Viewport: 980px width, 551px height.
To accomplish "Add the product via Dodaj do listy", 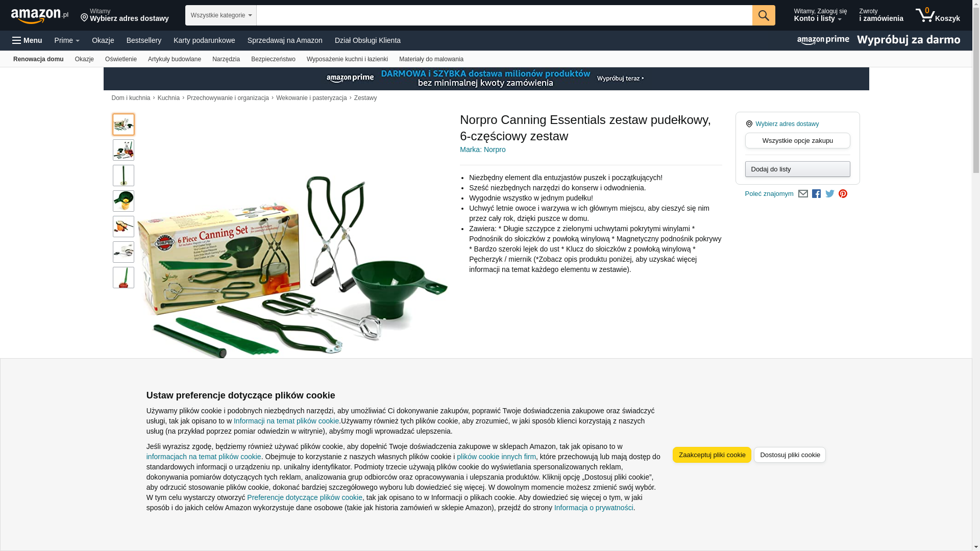I will (798, 169).
